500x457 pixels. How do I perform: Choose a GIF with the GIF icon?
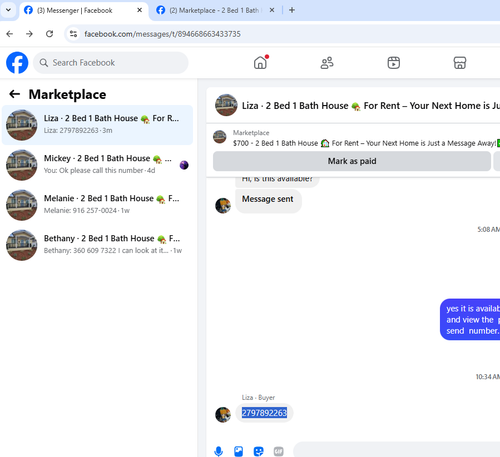click(x=279, y=451)
